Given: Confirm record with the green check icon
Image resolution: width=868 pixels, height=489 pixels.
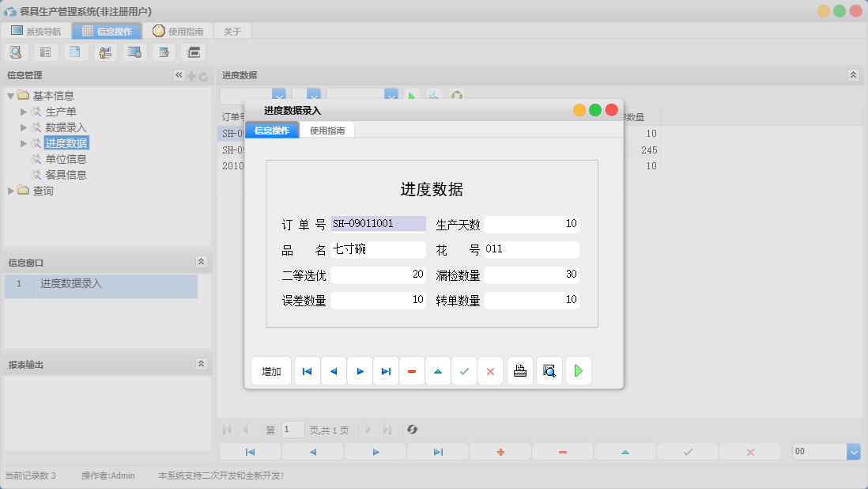Looking at the screenshot, I should [465, 370].
